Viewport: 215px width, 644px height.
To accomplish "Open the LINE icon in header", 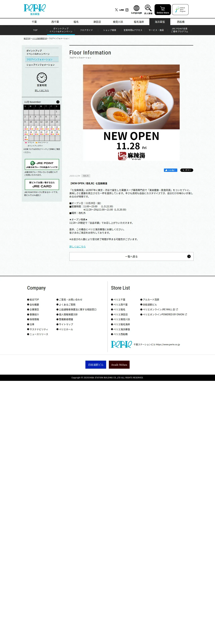I will [x=122, y=10].
